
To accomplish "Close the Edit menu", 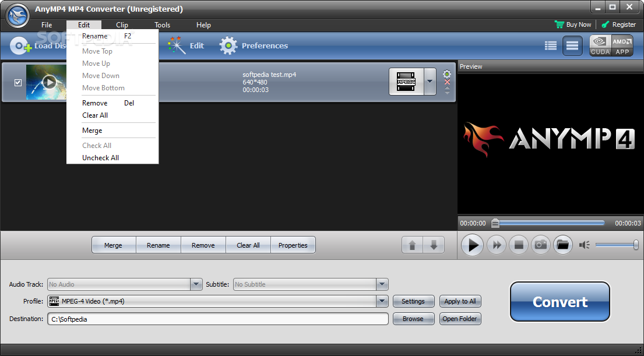I will [84, 24].
